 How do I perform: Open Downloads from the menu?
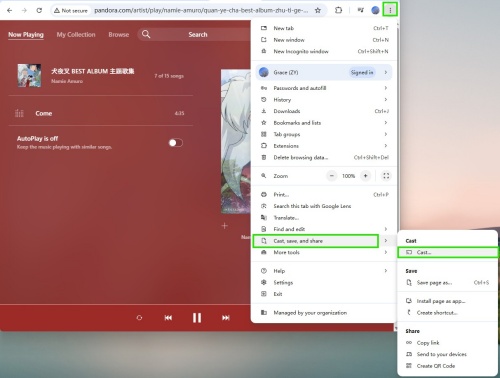[x=324, y=111]
